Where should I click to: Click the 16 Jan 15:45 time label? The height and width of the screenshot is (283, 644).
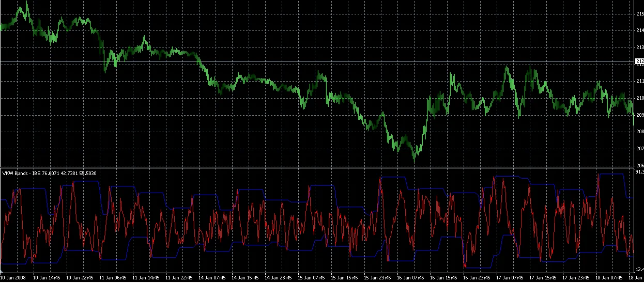(x=443, y=278)
